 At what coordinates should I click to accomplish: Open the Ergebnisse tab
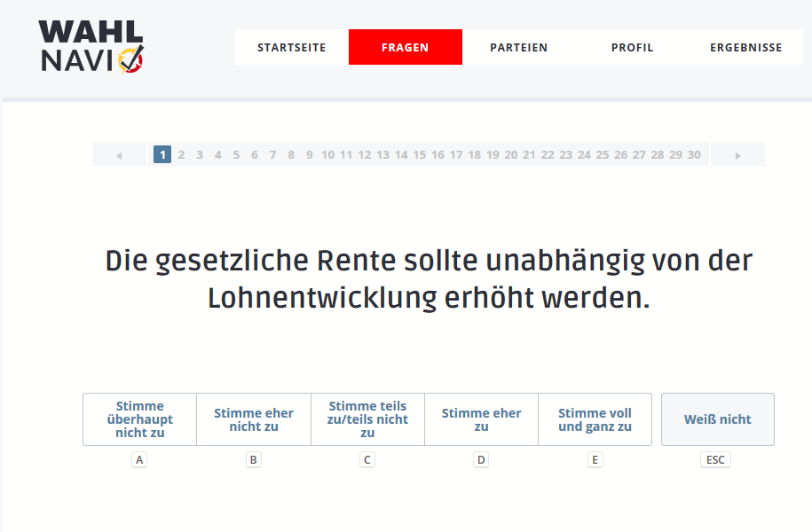click(x=745, y=48)
